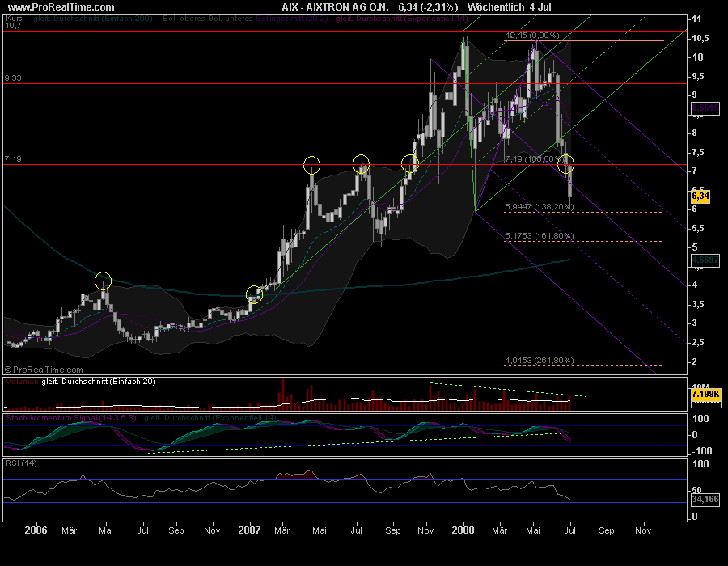Click the 8,6615 Bollinger value tag
Viewport: 728px width, 566px height.
click(x=705, y=108)
